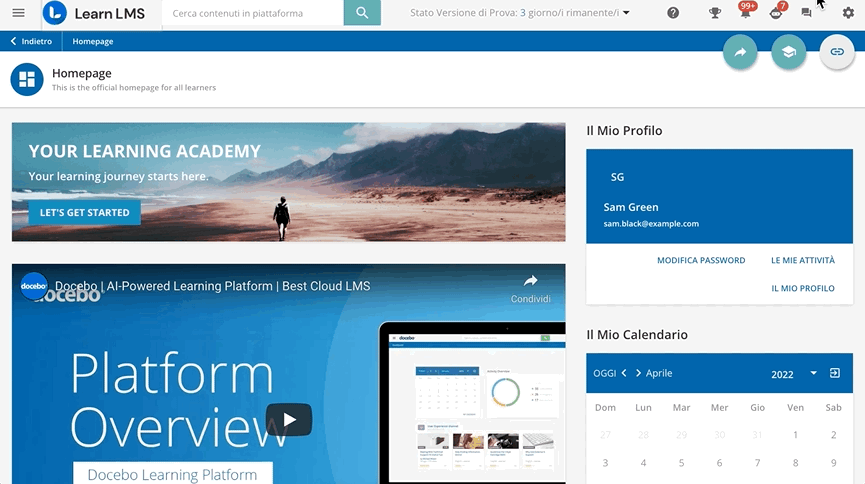The width and height of the screenshot is (865, 484).
Task: Open the hamburger main menu
Action: (x=18, y=13)
